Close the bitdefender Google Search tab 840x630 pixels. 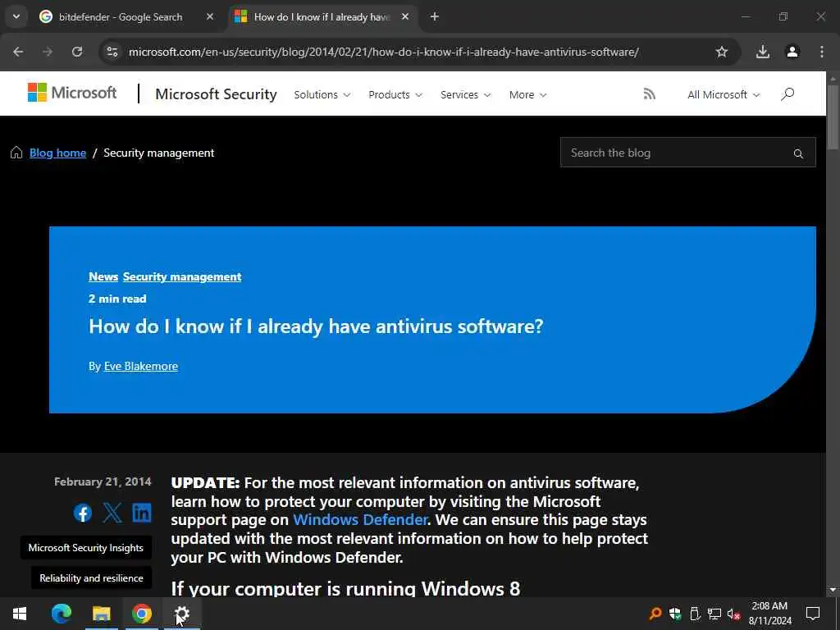tap(210, 16)
